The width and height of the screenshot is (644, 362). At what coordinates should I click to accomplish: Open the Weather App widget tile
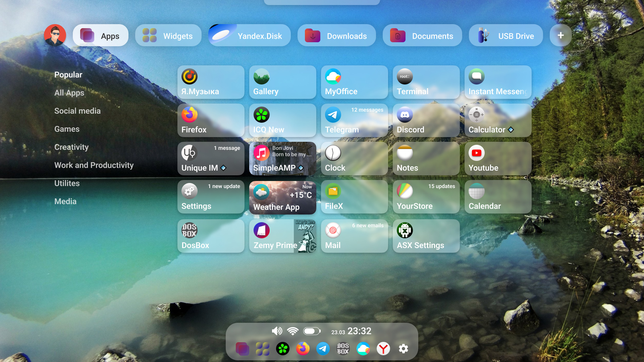(282, 198)
